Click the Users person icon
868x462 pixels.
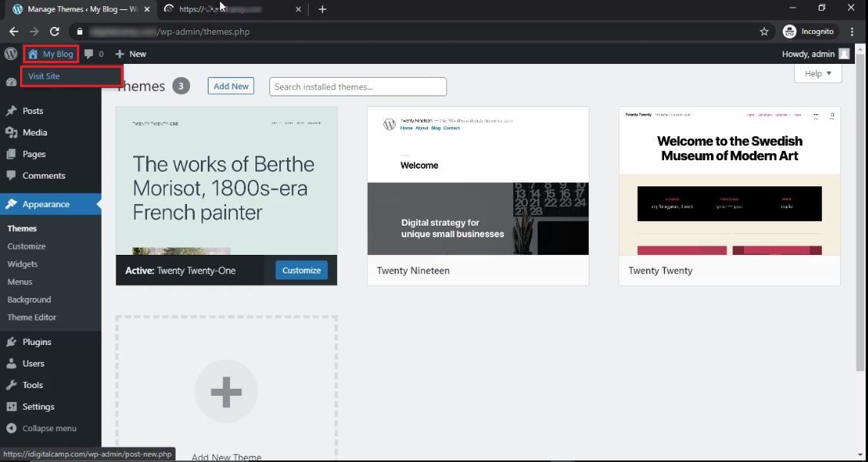click(x=11, y=363)
